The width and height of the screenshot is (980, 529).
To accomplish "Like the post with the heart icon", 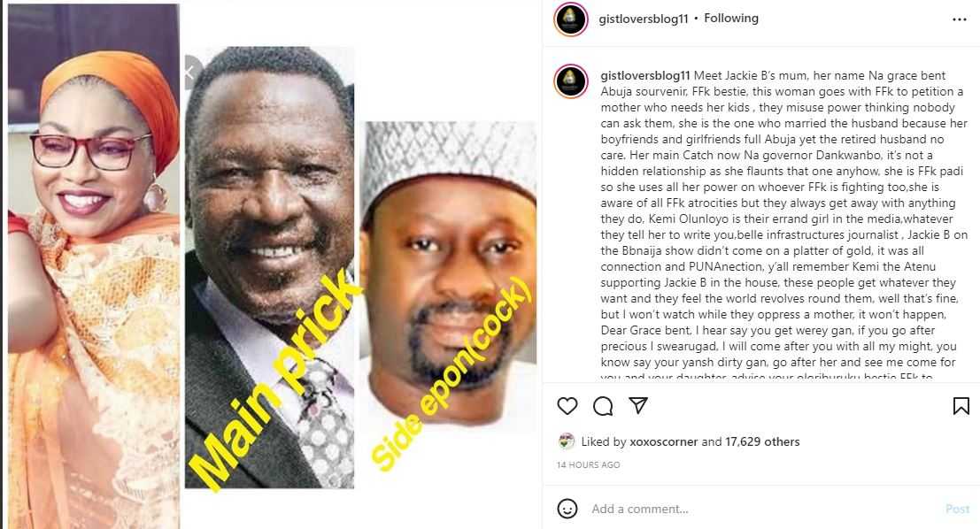I will pos(567,406).
